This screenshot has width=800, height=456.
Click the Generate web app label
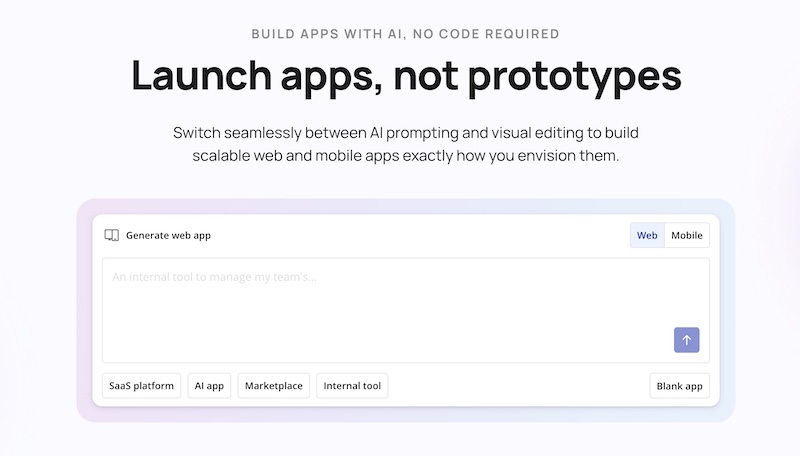[168, 235]
